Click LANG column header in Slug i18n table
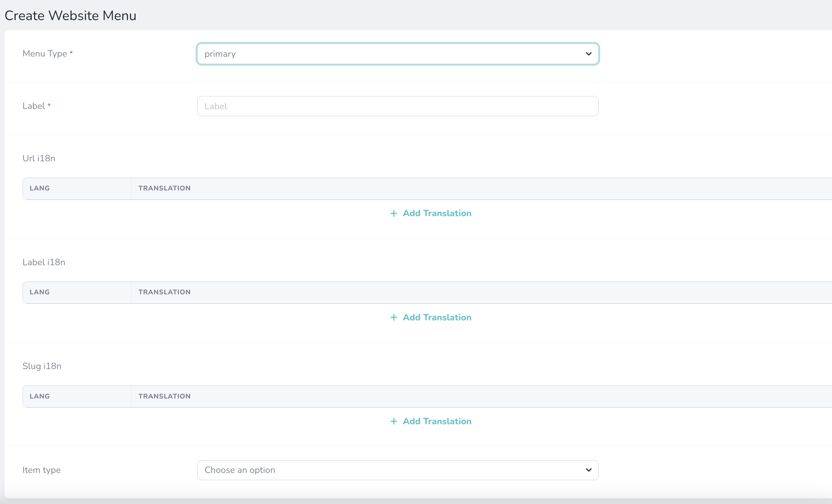 (x=40, y=396)
